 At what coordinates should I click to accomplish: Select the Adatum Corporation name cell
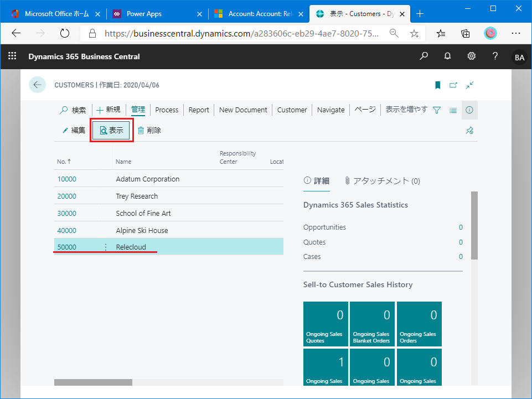coord(148,179)
